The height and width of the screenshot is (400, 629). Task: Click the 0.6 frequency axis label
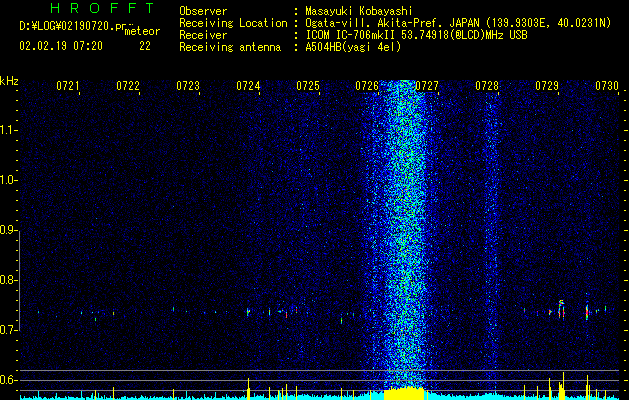coord(8,380)
